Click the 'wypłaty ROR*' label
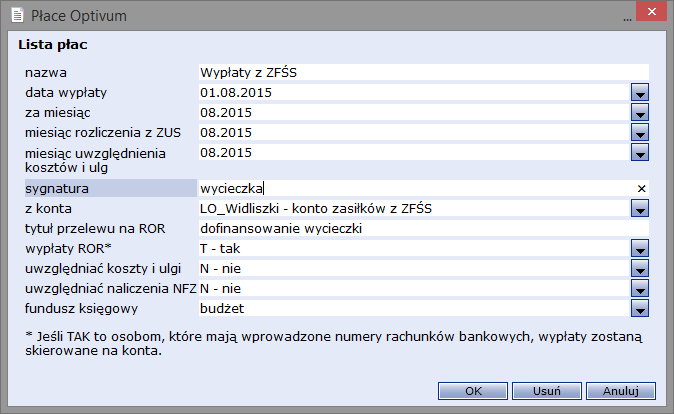This screenshot has height=414, width=674. [68, 248]
